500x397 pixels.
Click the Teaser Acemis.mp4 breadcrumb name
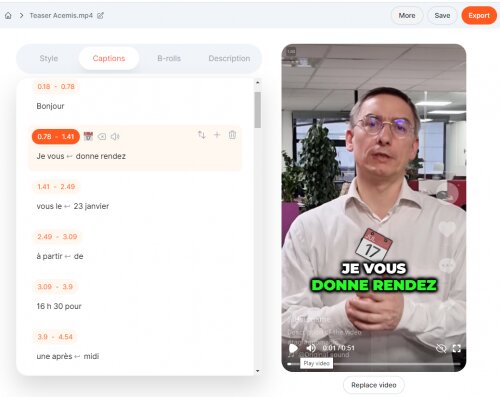(61, 15)
